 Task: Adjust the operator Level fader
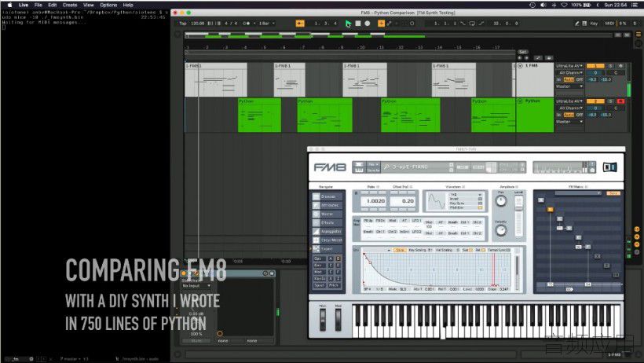click(518, 207)
